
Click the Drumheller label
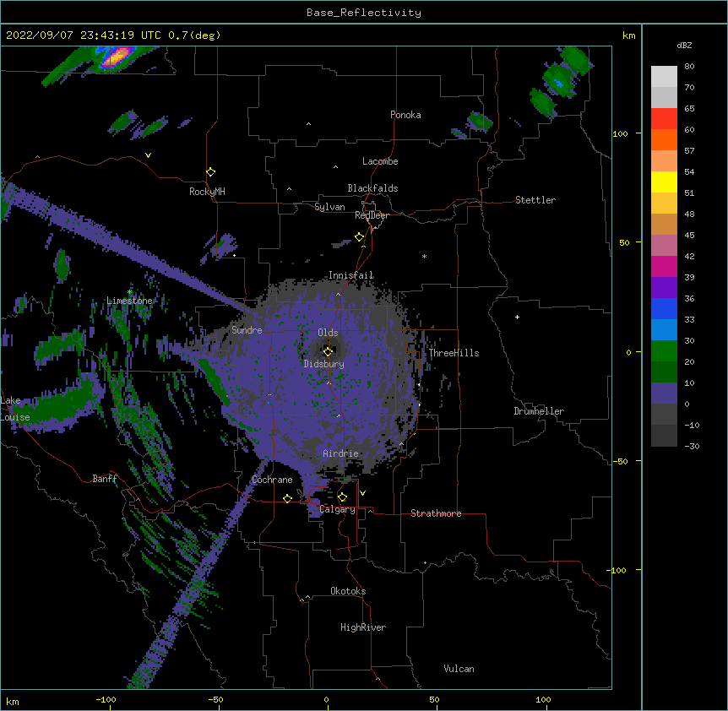[539, 411]
